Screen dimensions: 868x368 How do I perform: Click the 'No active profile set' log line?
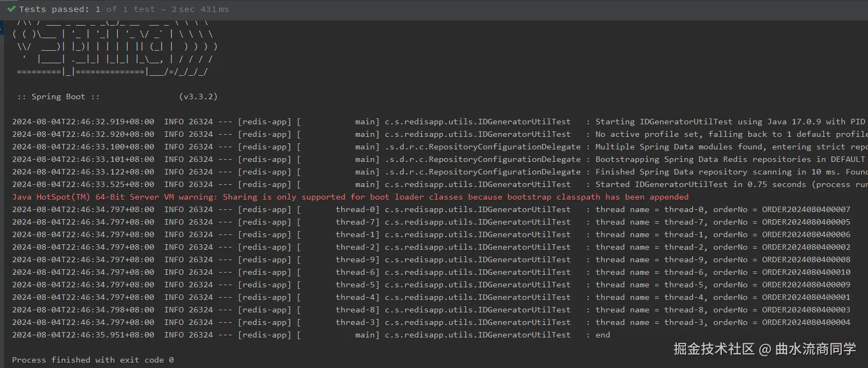click(x=440, y=134)
